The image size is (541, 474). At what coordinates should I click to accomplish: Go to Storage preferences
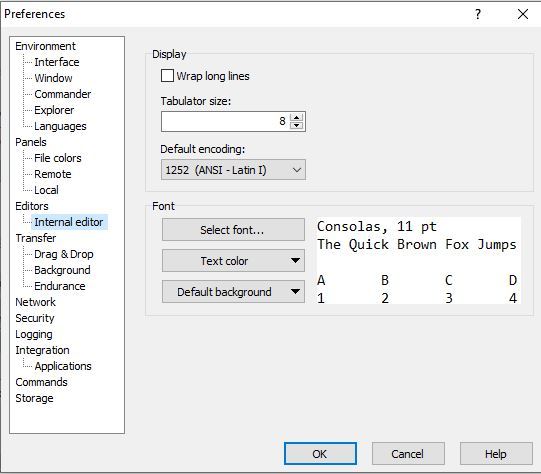[34, 398]
